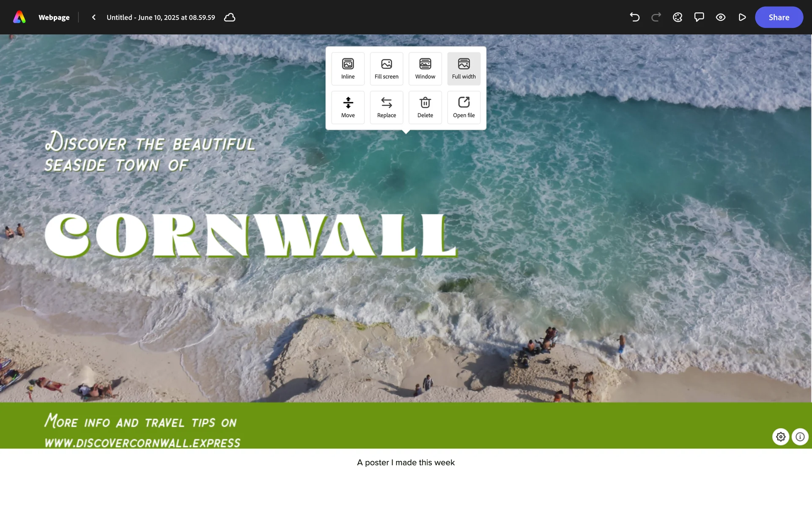Start presentation with the play icon

click(x=742, y=17)
